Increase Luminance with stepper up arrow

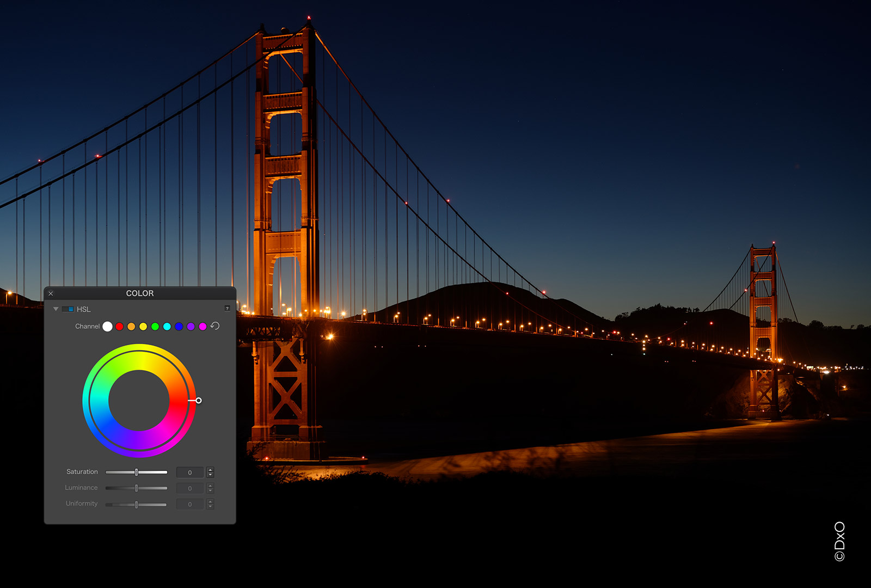click(x=211, y=485)
